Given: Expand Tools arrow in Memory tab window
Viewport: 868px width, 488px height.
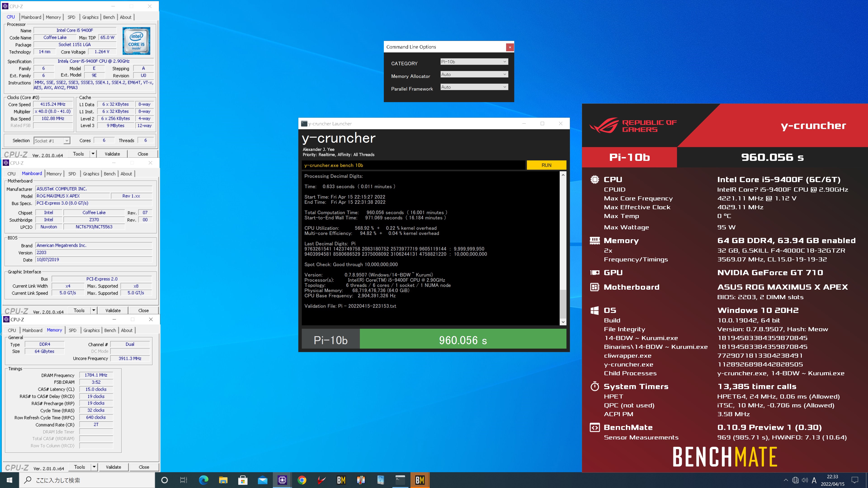Looking at the screenshot, I should 94,467.
